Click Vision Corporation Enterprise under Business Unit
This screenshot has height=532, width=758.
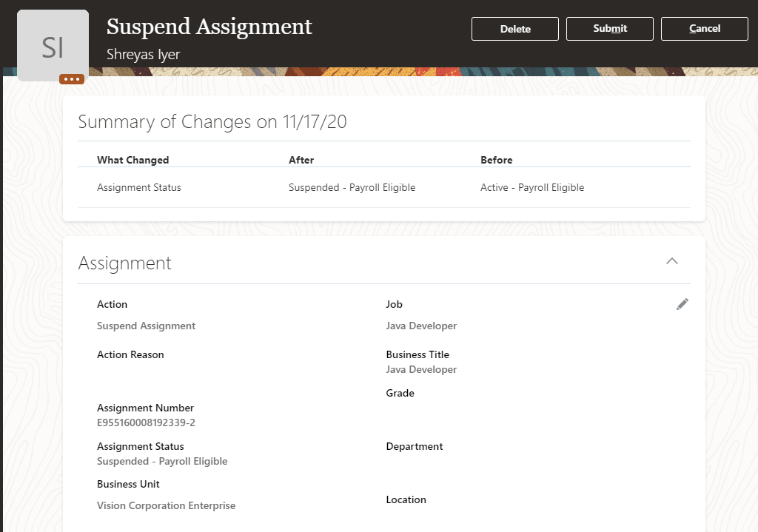[x=166, y=505]
